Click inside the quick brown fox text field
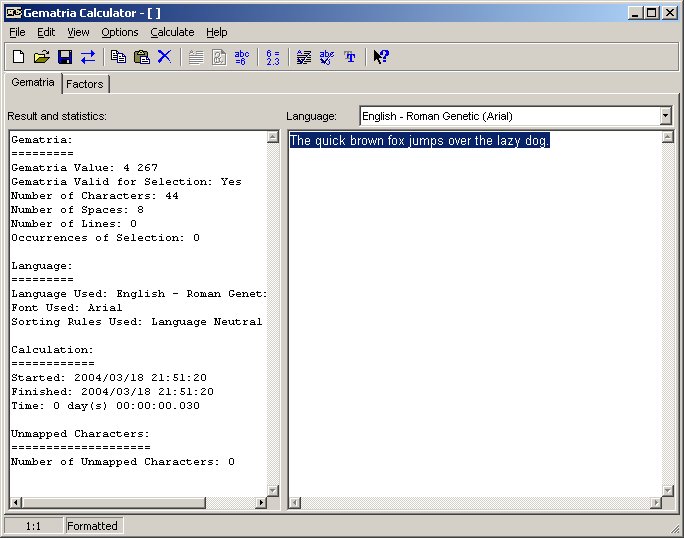 [x=470, y=300]
